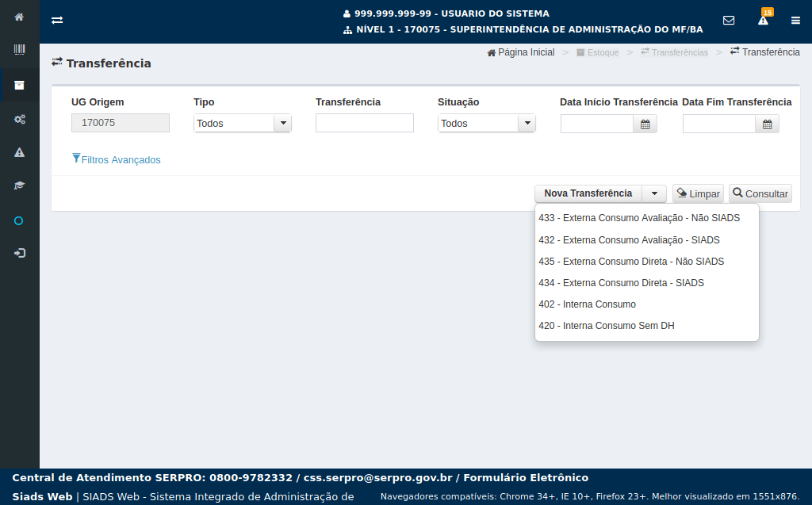812x505 pixels.
Task: Open the hamburger menu in header
Action: tap(795, 20)
